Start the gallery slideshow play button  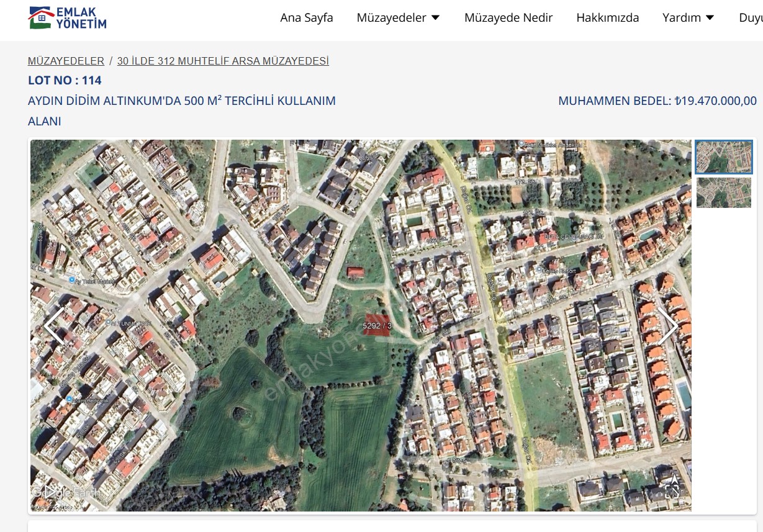pyautogui.click(x=51, y=492)
